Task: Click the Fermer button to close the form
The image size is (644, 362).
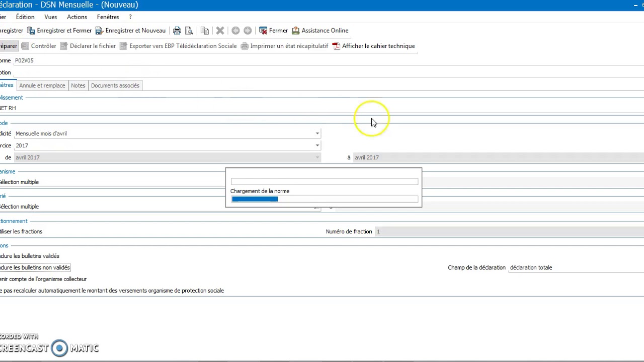Action: (x=273, y=31)
